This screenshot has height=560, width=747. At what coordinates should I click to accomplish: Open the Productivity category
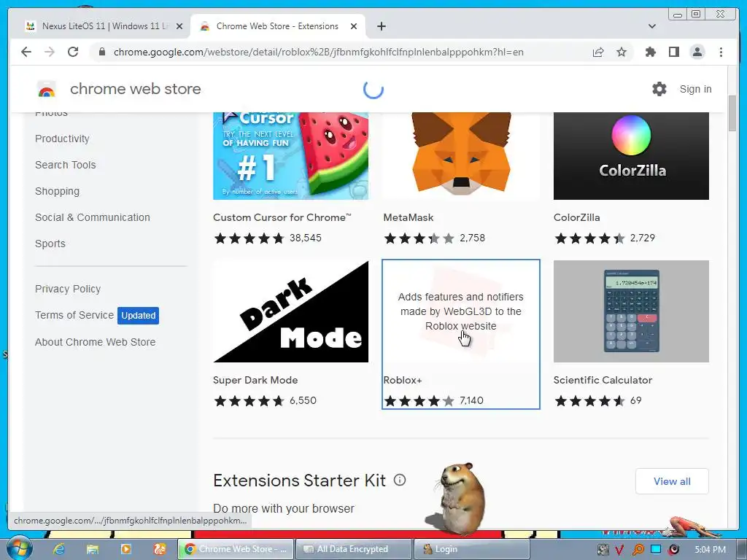62,139
